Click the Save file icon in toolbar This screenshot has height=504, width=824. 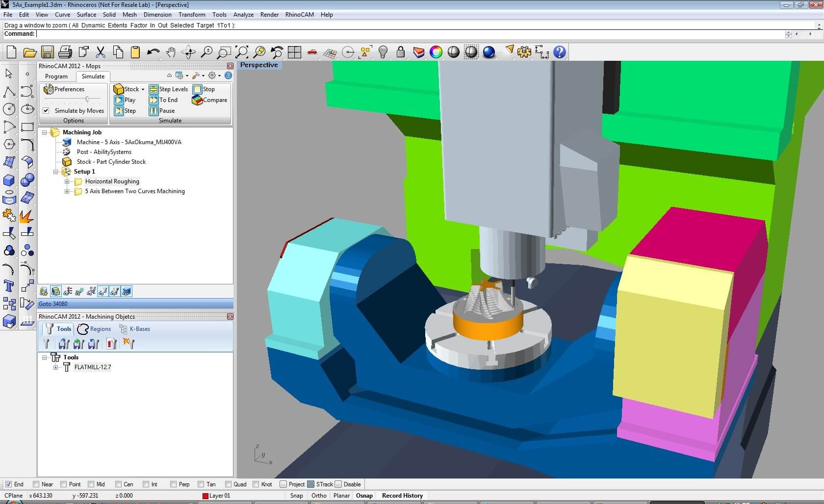(47, 52)
